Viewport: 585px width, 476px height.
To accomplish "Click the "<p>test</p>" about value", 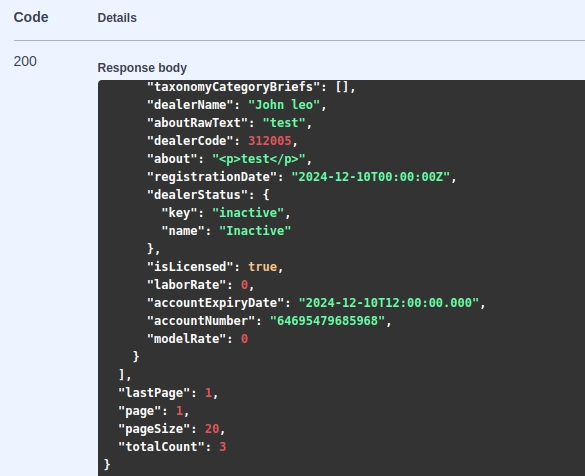I will pyautogui.click(x=259, y=159).
